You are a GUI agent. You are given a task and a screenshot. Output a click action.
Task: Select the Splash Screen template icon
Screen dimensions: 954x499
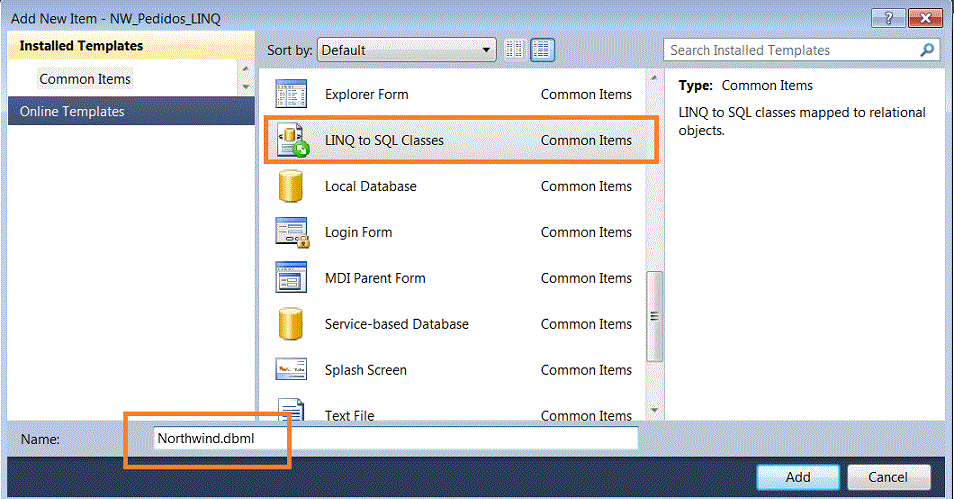pyautogui.click(x=291, y=369)
